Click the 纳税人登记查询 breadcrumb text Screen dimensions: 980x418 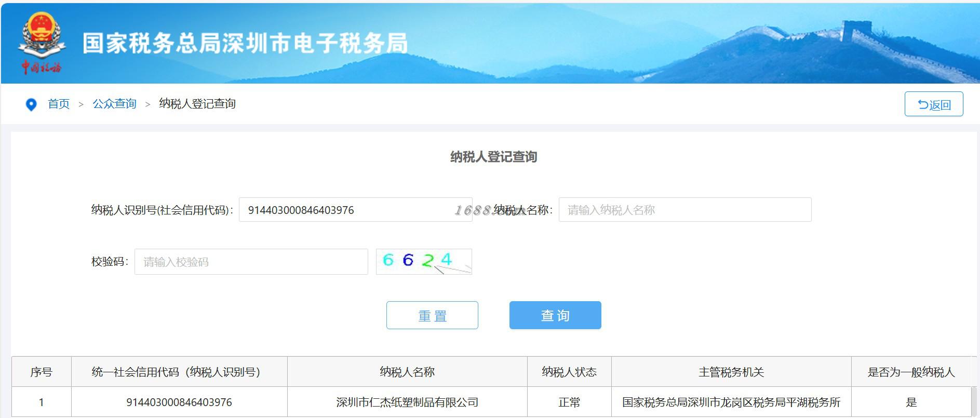pos(197,104)
